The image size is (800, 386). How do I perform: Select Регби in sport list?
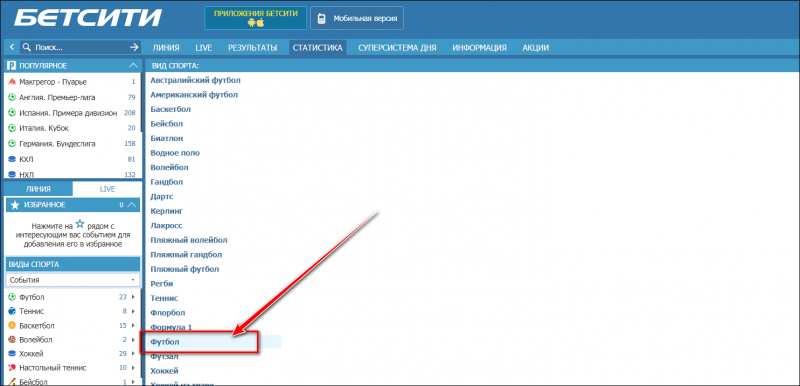click(162, 284)
